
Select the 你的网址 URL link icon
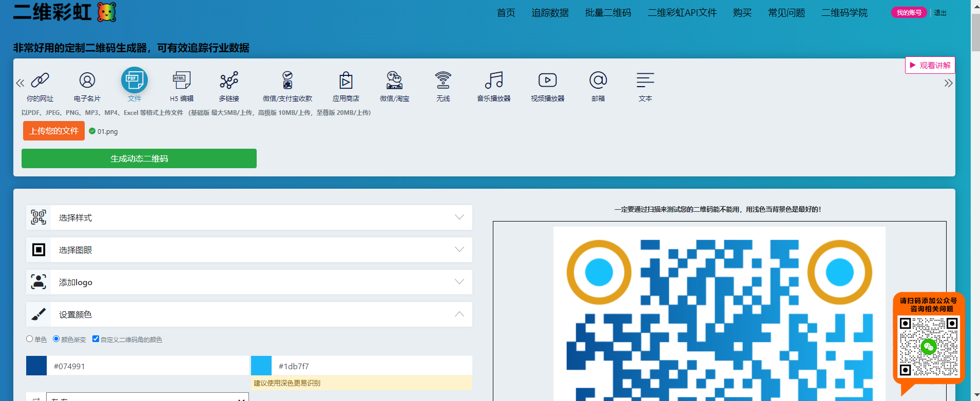(x=40, y=80)
